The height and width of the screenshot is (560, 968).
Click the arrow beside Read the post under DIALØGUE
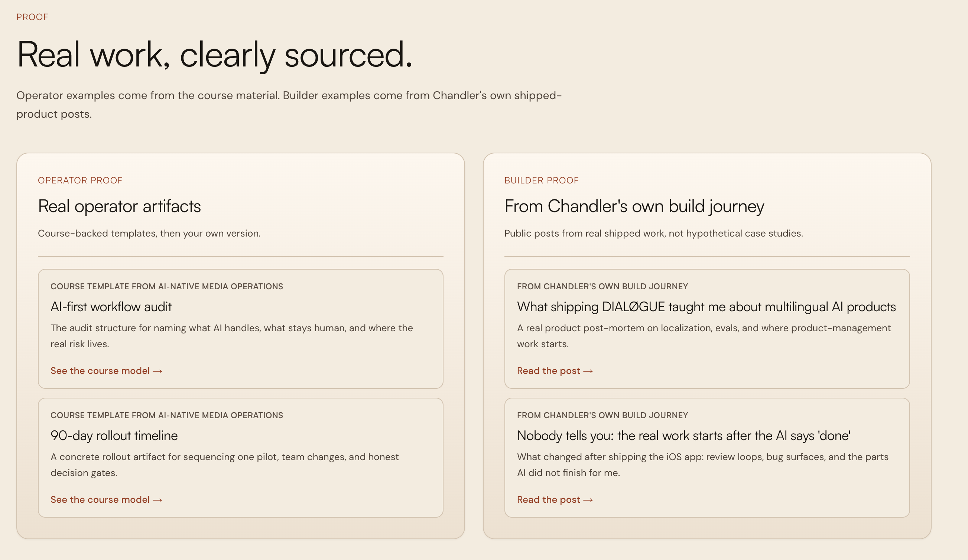(x=588, y=371)
